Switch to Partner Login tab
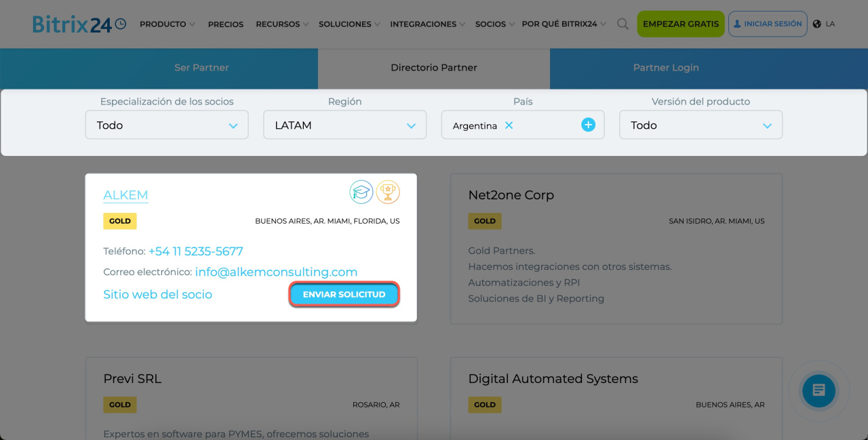This screenshot has width=868, height=440. click(x=666, y=68)
